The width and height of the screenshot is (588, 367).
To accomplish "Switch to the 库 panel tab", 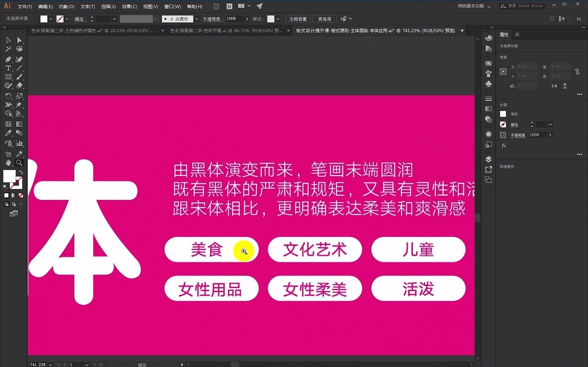I will [518, 34].
